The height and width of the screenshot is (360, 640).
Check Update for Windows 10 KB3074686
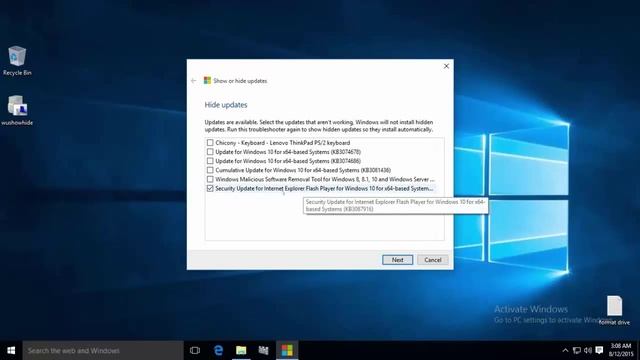click(210, 161)
